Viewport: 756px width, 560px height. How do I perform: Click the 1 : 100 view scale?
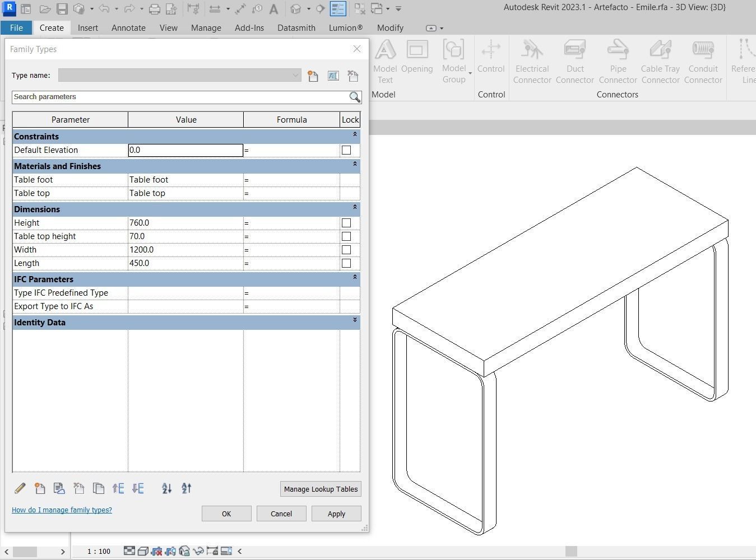[99, 552]
